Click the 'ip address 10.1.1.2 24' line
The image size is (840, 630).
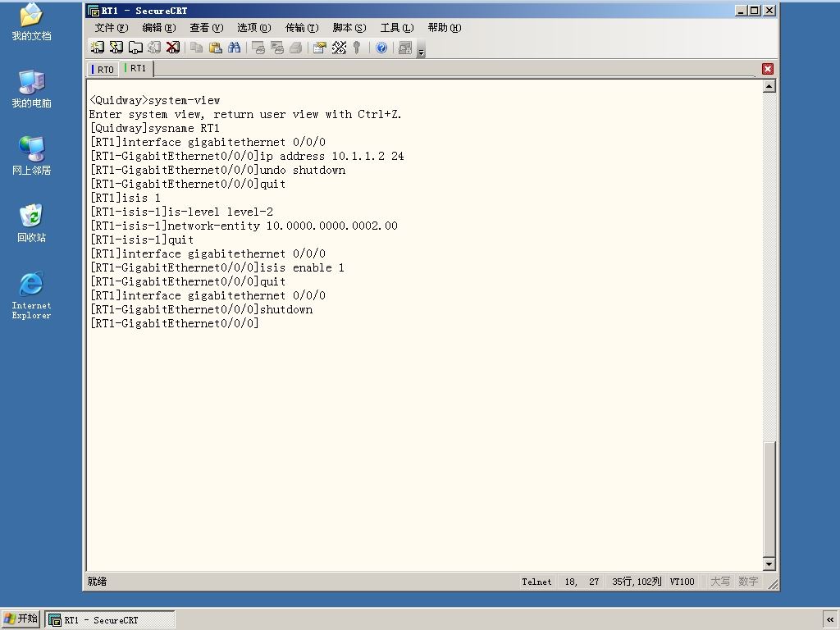[246, 156]
